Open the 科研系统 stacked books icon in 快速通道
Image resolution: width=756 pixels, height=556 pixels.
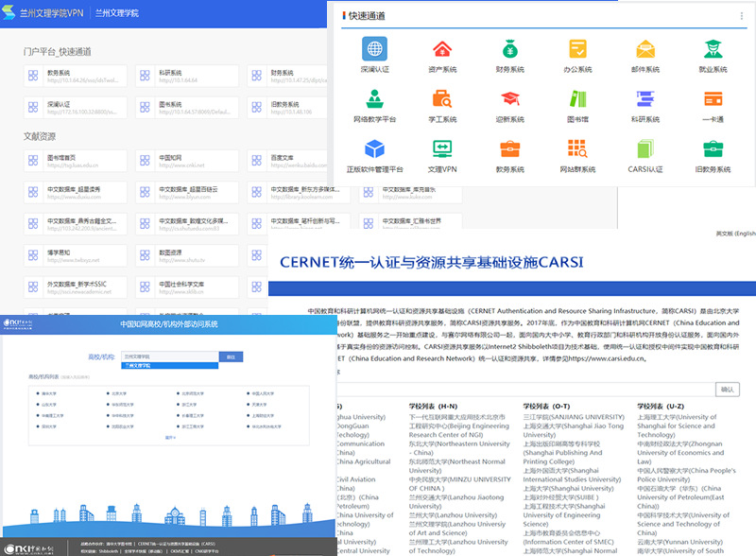[x=645, y=99]
